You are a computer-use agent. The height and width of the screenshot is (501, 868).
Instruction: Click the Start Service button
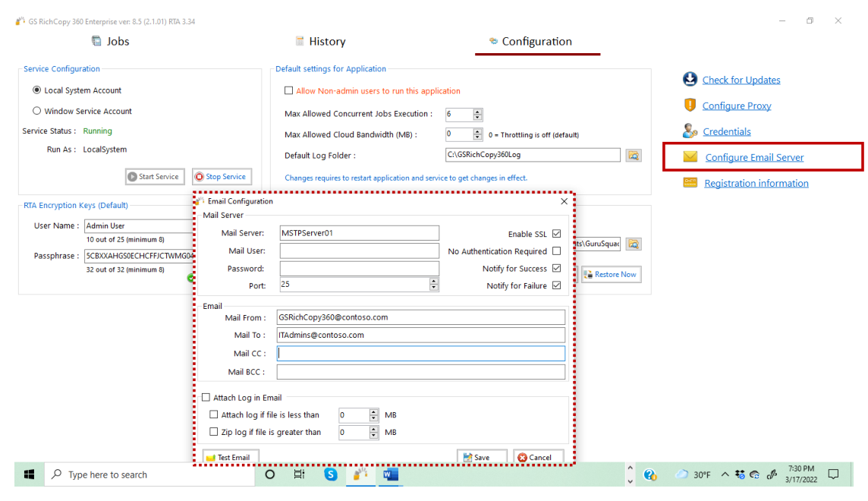pos(155,177)
